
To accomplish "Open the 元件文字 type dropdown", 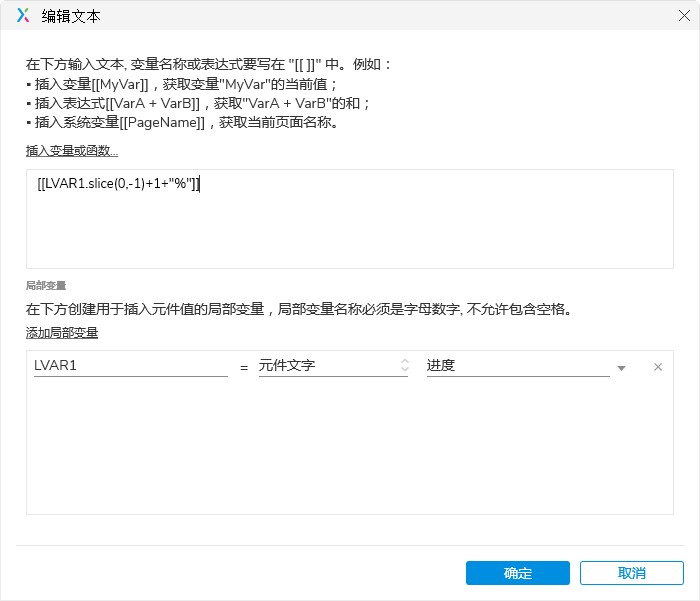I will tap(333, 366).
